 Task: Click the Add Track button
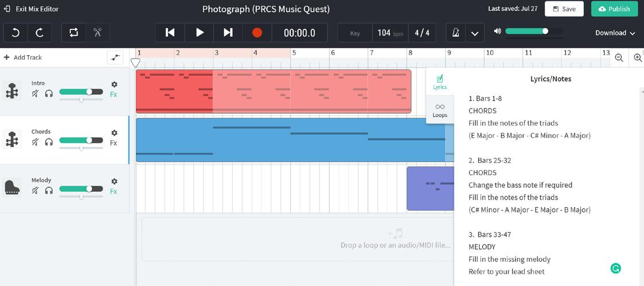tap(23, 57)
